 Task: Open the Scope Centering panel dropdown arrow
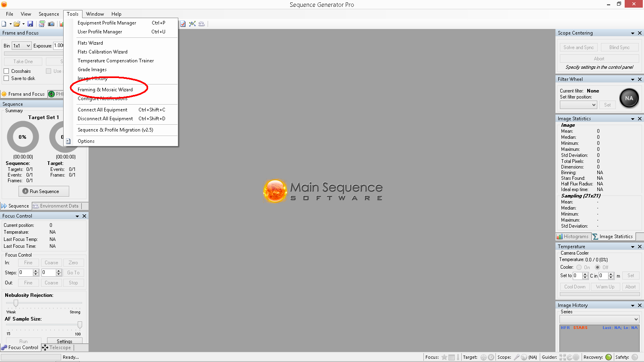[x=633, y=33]
